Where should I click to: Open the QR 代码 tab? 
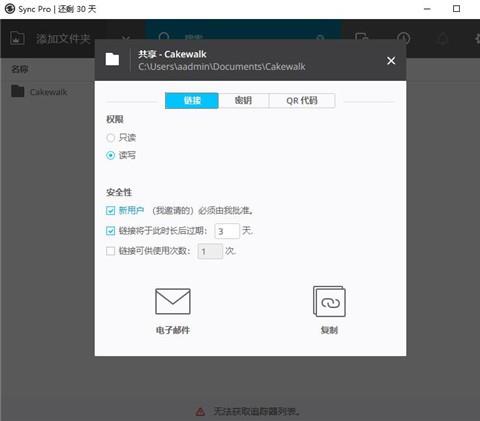point(302,100)
